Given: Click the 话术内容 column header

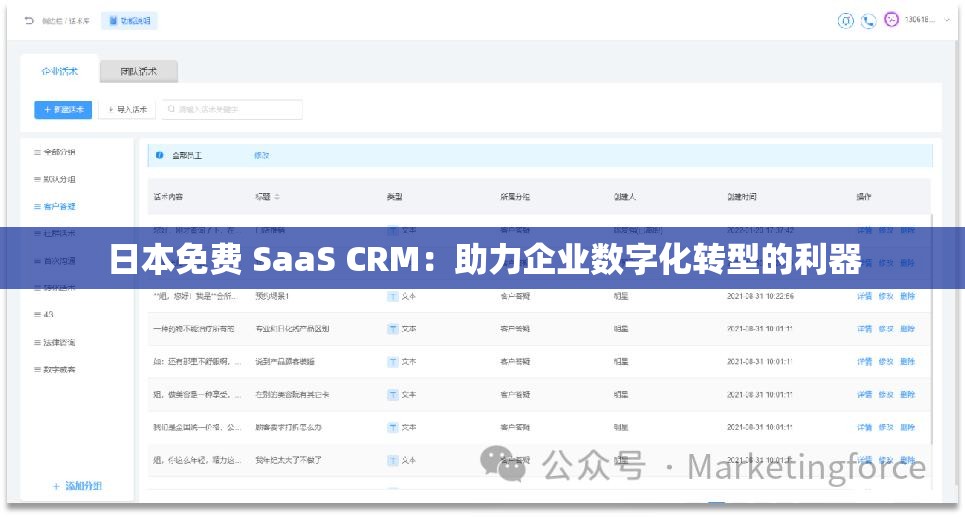Looking at the screenshot, I should point(168,197).
